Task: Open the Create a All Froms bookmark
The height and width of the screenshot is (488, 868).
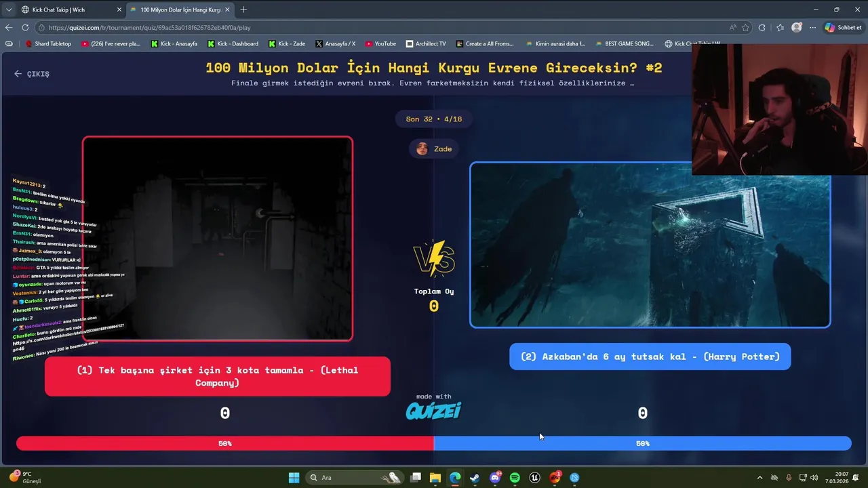Action: pos(486,43)
